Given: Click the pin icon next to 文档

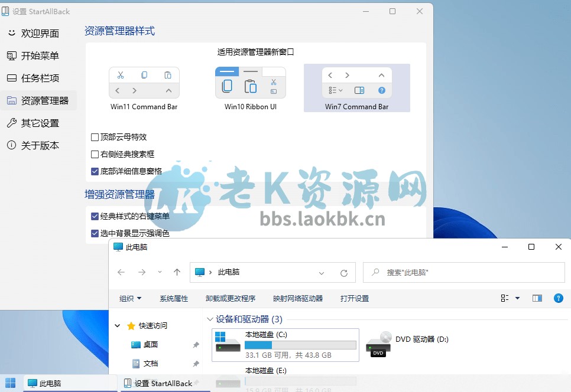Looking at the screenshot, I should [196, 364].
